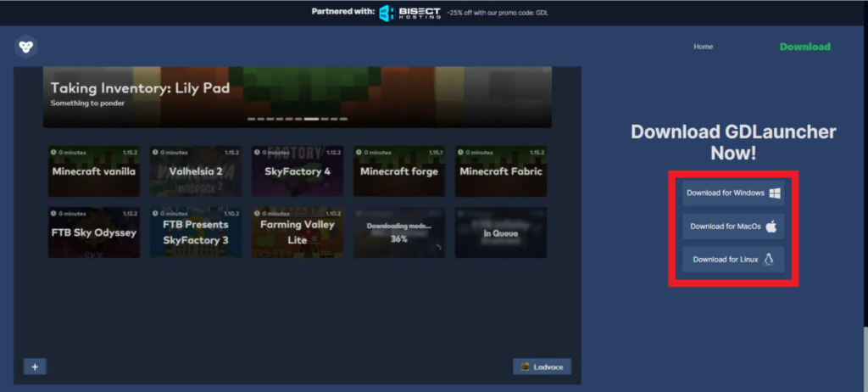Download GDLauncher for MacOs
868x392 pixels.
[733, 227]
